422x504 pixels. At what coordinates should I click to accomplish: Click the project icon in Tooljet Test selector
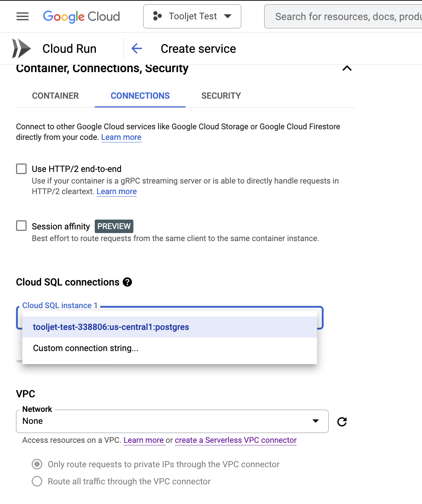click(x=157, y=16)
